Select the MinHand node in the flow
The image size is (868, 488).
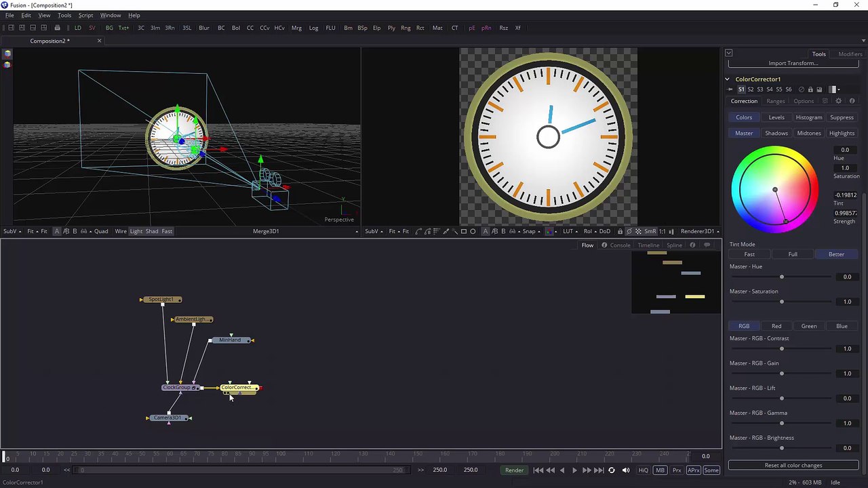[231, 340]
